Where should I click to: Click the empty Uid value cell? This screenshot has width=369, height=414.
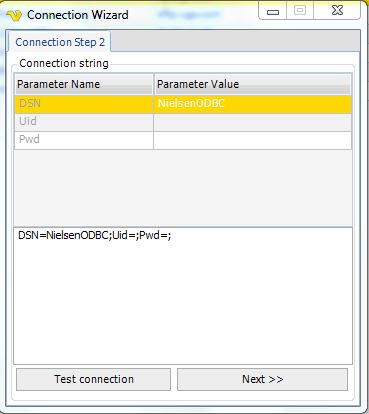(x=253, y=122)
